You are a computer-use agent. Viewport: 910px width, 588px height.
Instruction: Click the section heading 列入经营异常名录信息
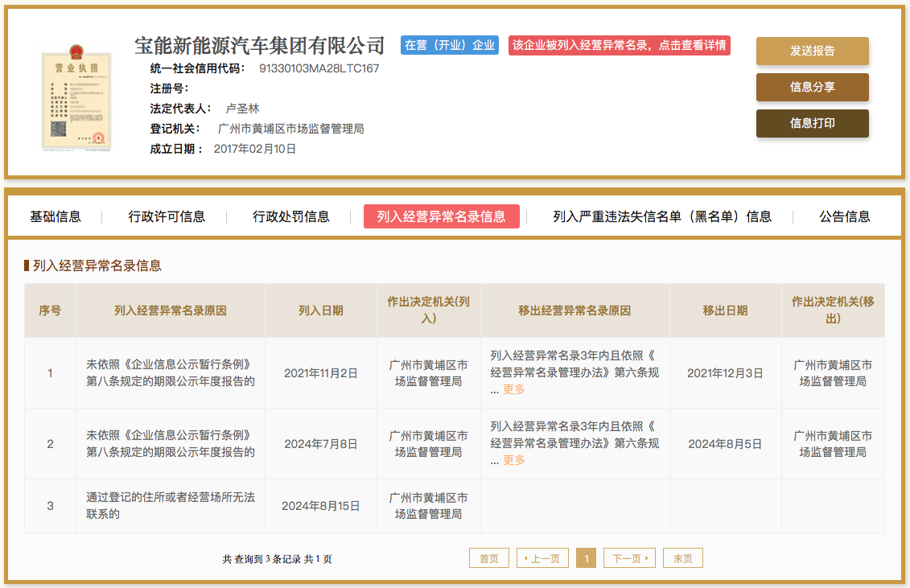pyautogui.click(x=97, y=266)
